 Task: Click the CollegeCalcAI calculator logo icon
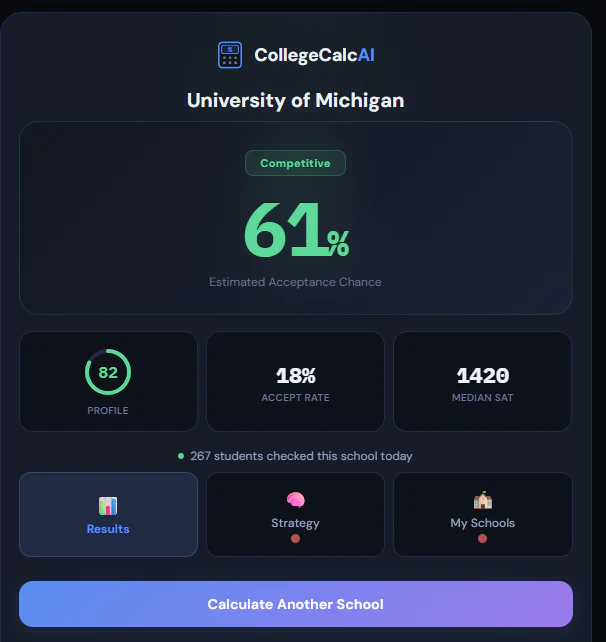pos(230,55)
